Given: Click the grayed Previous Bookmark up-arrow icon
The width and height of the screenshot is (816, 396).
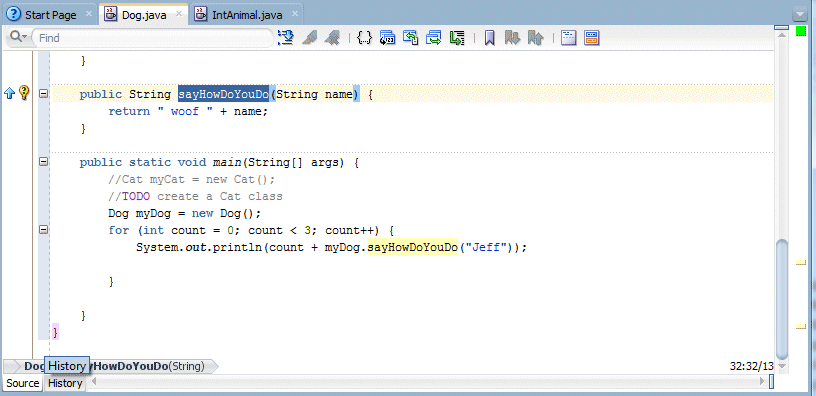Looking at the screenshot, I should (x=536, y=37).
